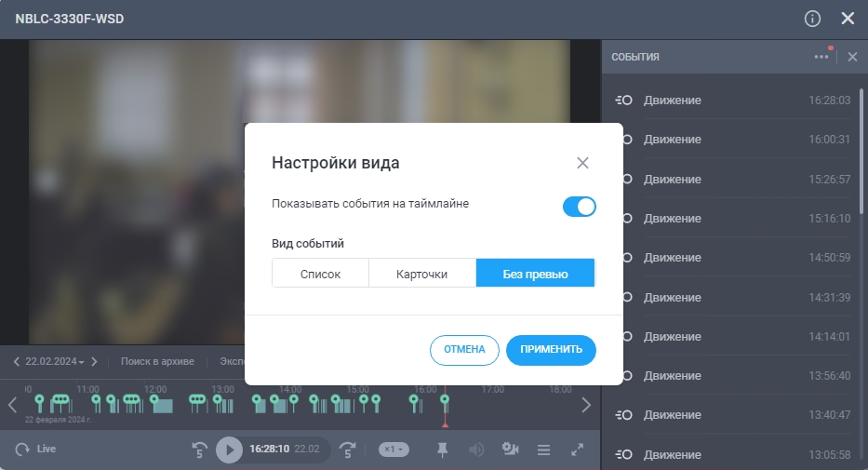The height and width of the screenshot is (470, 868).
Task: Go to next day arrow after 22.02.2024
Action: (x=94, y=361)
